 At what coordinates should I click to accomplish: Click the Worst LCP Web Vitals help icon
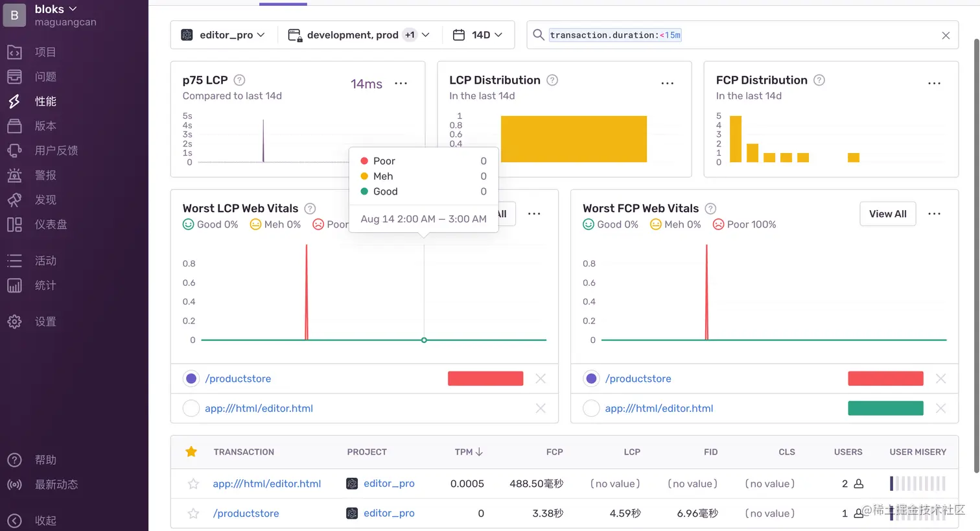[x=310, y=208]
